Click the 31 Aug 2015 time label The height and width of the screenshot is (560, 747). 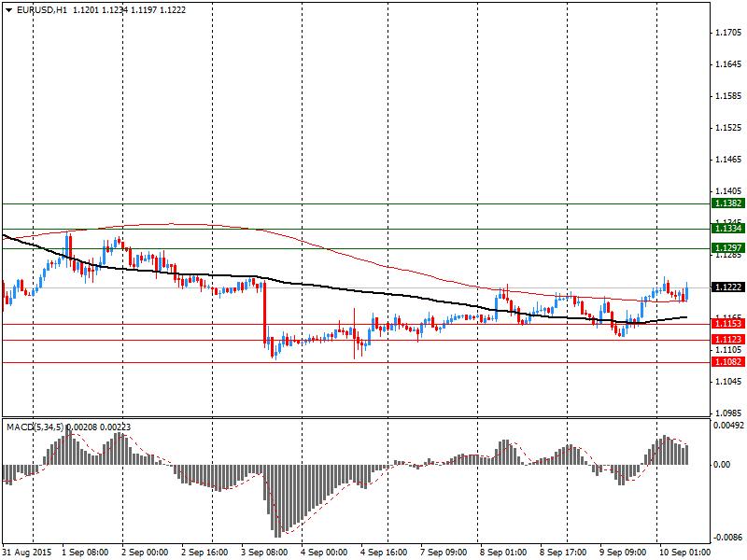pyautogui.click(x=27, y=553)
